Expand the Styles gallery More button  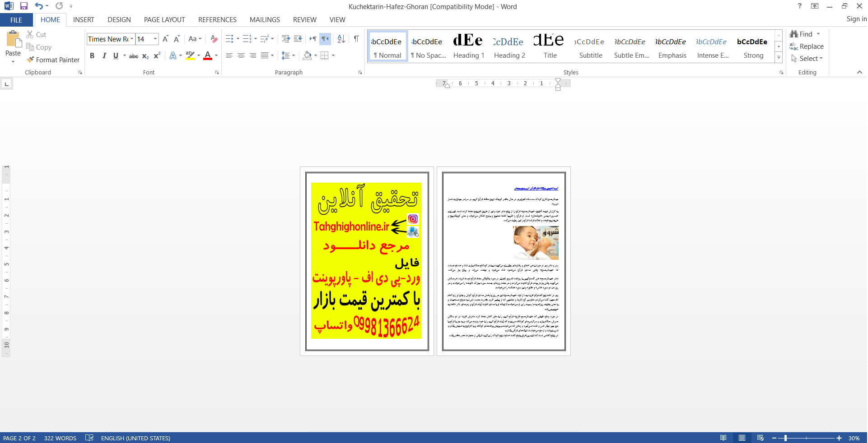click(779, 58)
